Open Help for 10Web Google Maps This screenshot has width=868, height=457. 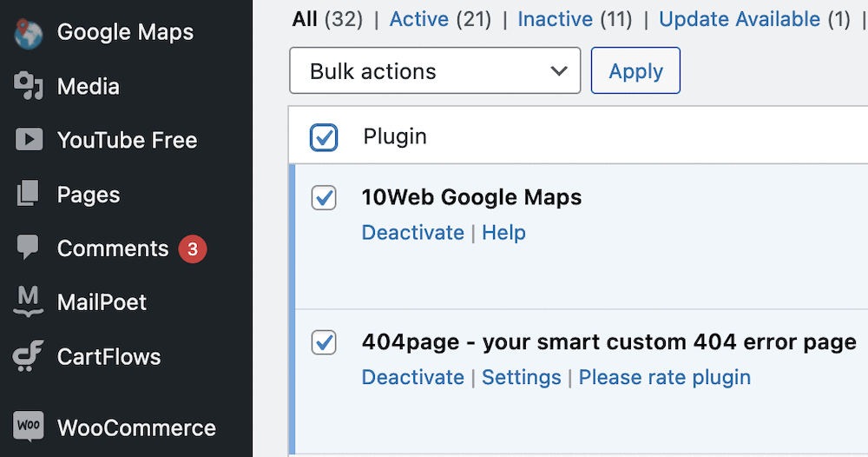tap(503, 233)
